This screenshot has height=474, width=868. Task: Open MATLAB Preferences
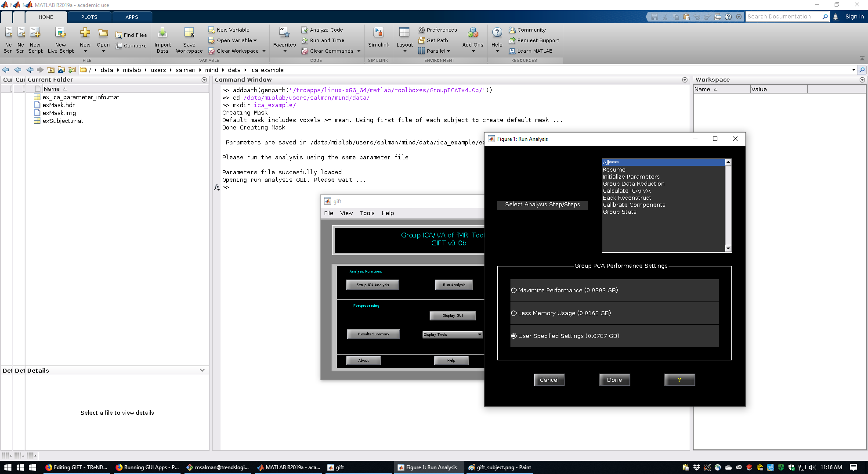point(438,30)
